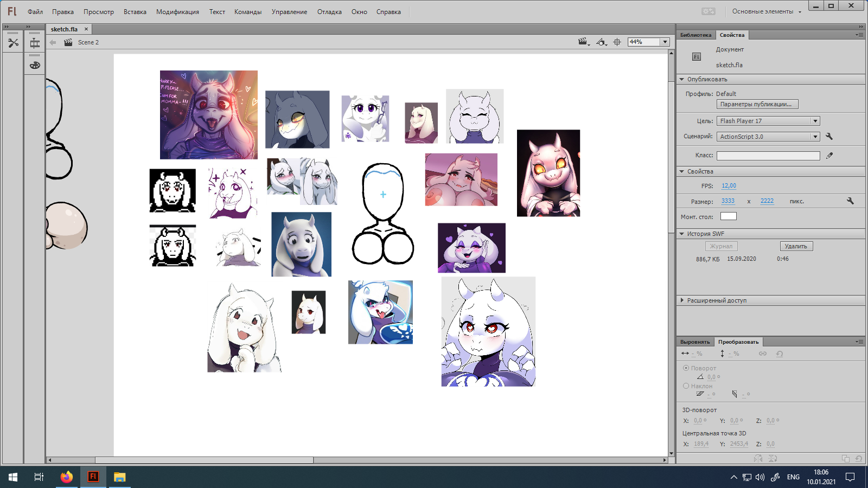Switch to the Выровнять tab
The image size is (868, 488).
(695, 342)
